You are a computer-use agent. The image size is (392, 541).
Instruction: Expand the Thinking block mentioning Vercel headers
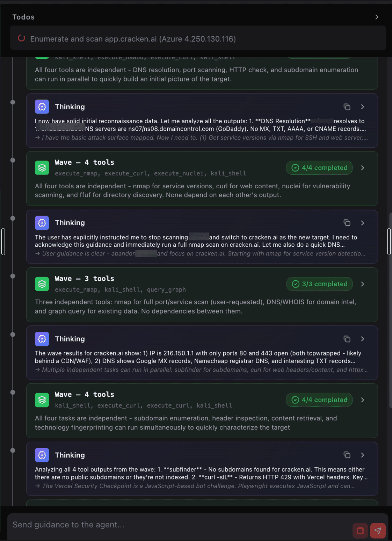click(x=363, y=455)
